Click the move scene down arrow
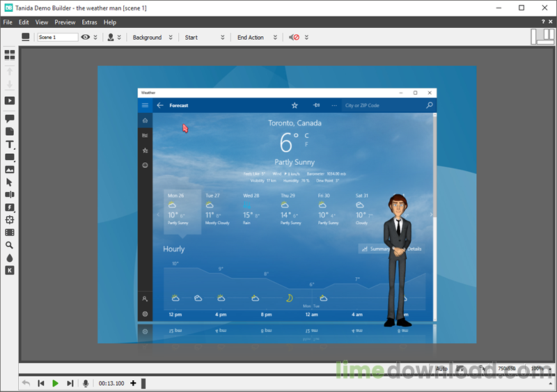The width and height of the screenshot is (557, 392). pyautogui.click(x=10, y=84)
